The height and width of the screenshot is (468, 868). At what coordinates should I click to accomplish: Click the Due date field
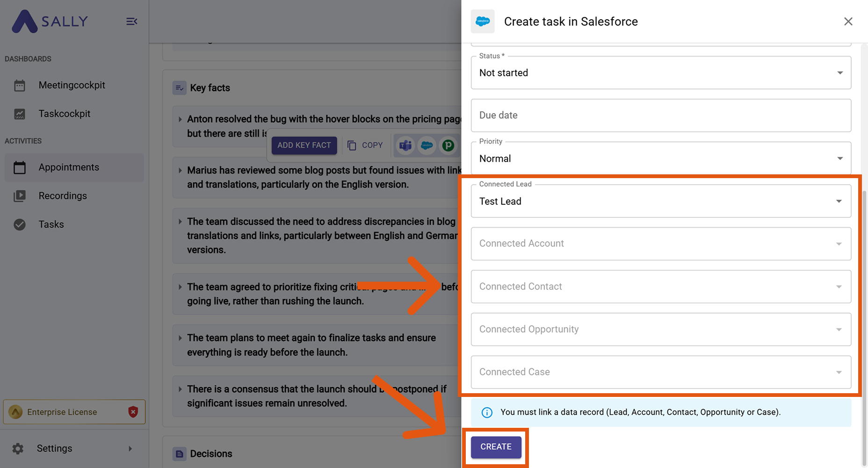pyautogui.click(x=660, y=115)
